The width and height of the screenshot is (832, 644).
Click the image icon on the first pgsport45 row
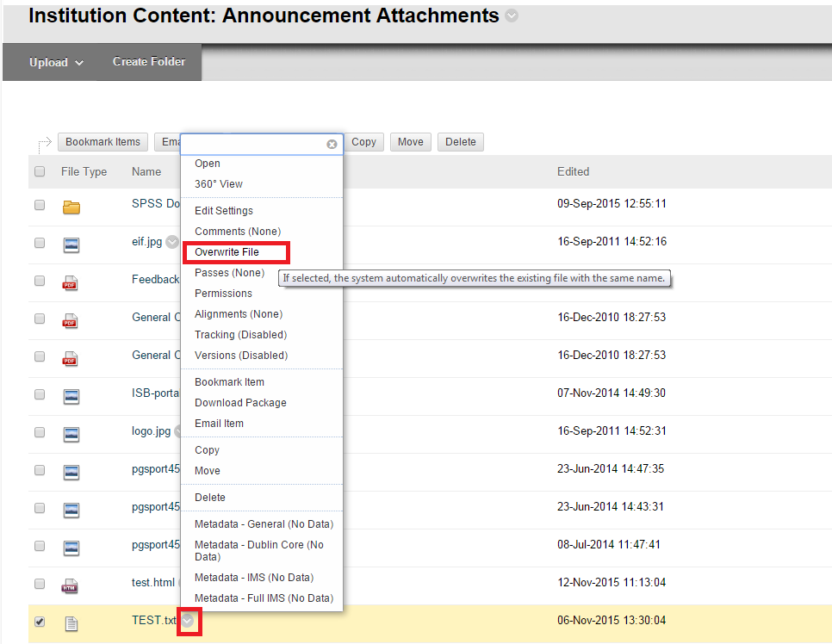pyautogui.click(x=71, y=472)
